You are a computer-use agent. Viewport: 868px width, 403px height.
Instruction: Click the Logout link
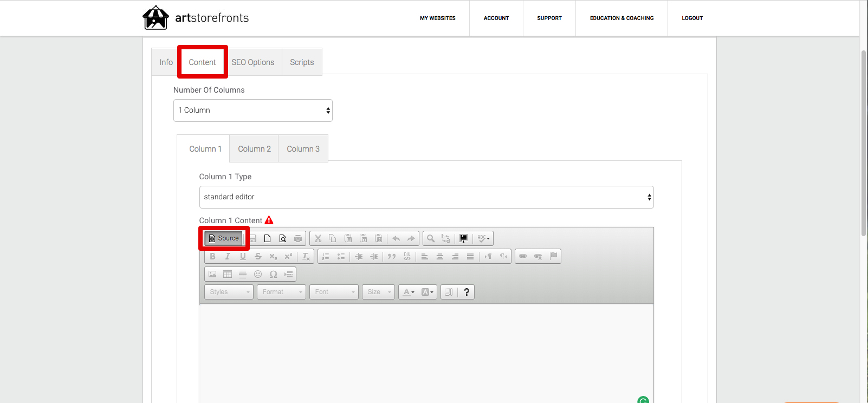click(x=692, y=18)
